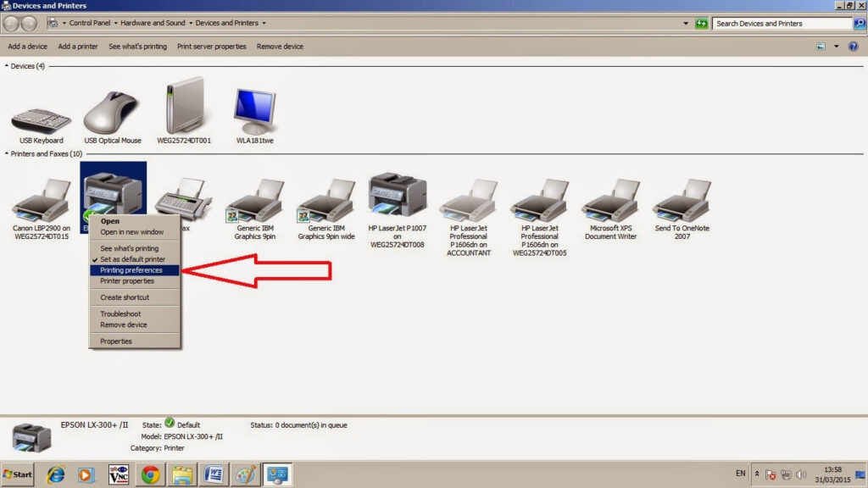Image resolution: width=868 pixels, height=488 pixels.
Task: Open the address bar history dropdown
Action: point(686,23)
